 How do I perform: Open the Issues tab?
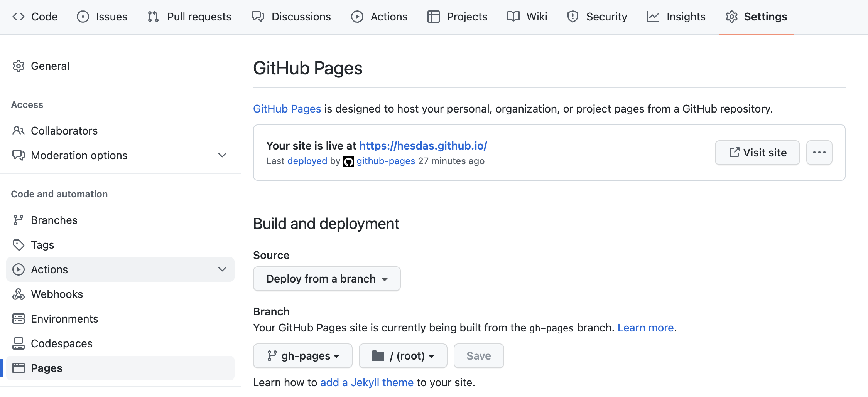coord(102,17)
